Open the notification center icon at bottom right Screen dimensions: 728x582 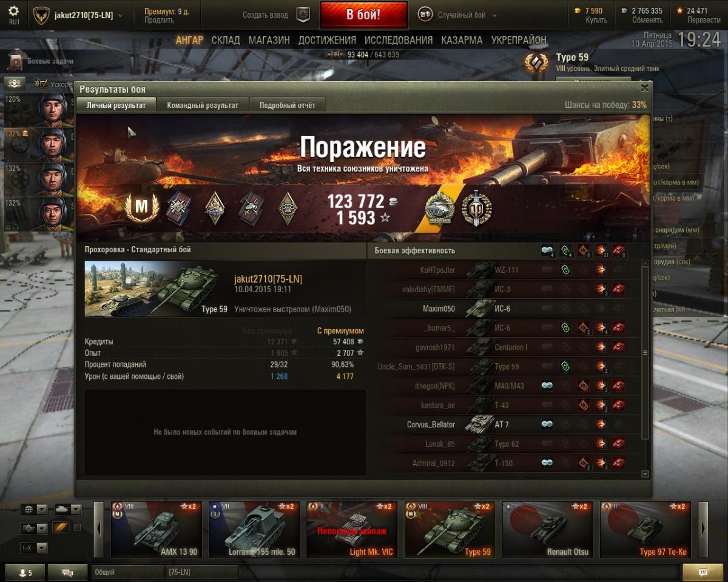point(703,572)
